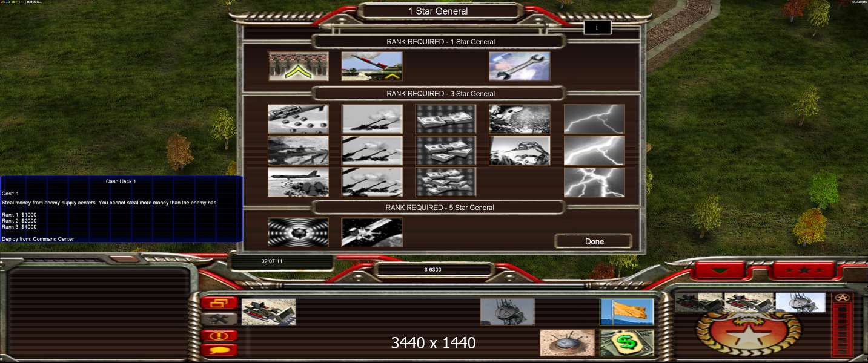Select Cash Hack 2 double money stack
The width and height of the screenshot is (868, 363).
coord(446,151)
